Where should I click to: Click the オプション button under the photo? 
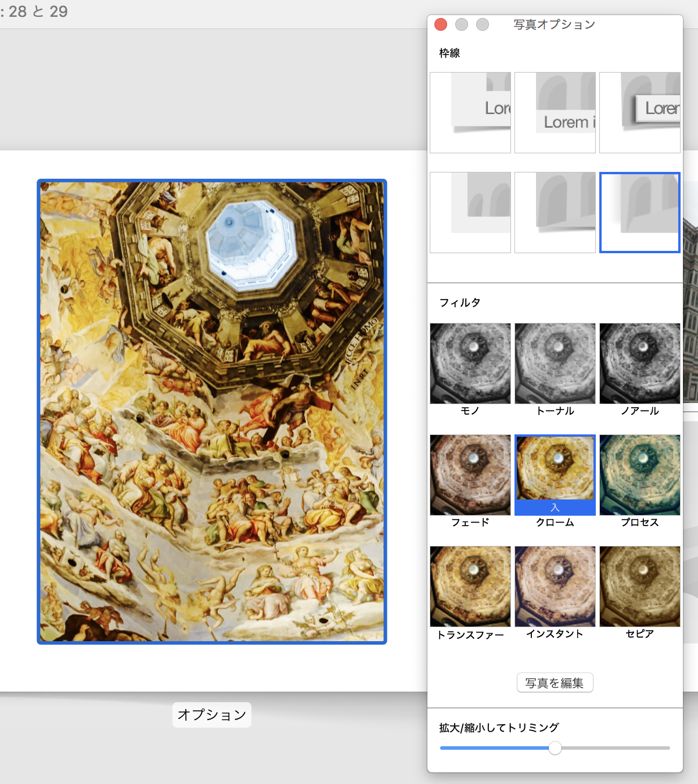coord(212,715)
